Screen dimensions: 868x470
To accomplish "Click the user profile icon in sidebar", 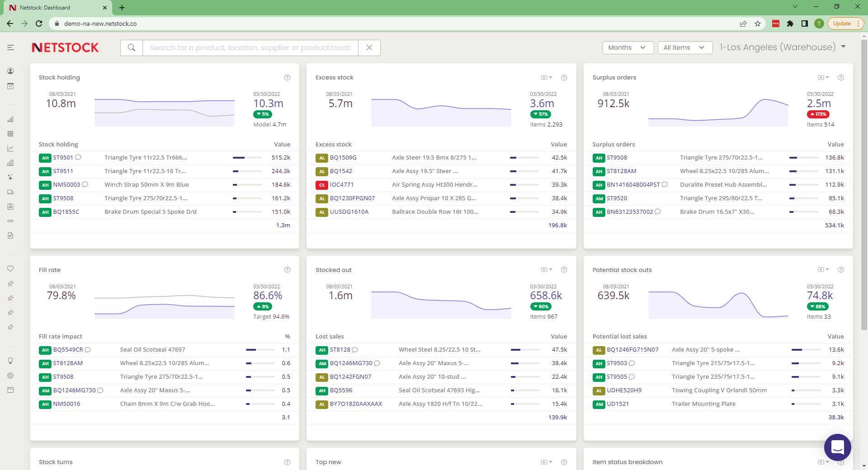I will 10,71.
